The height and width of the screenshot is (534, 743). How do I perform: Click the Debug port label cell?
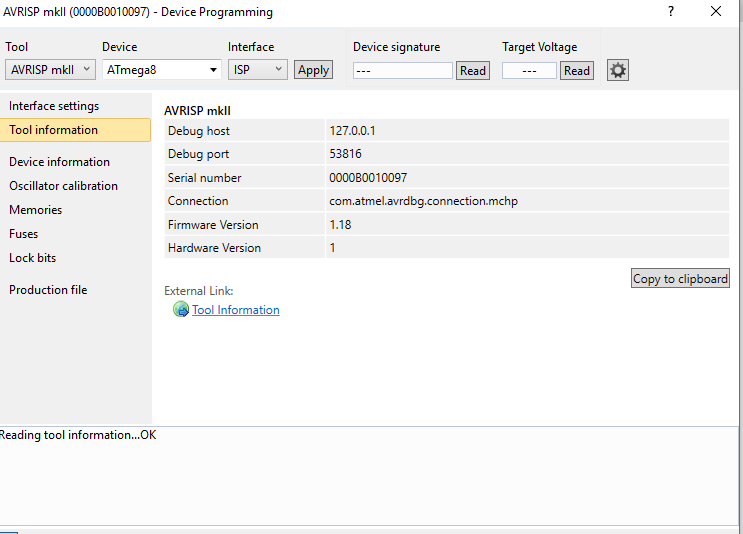[245, 154]
